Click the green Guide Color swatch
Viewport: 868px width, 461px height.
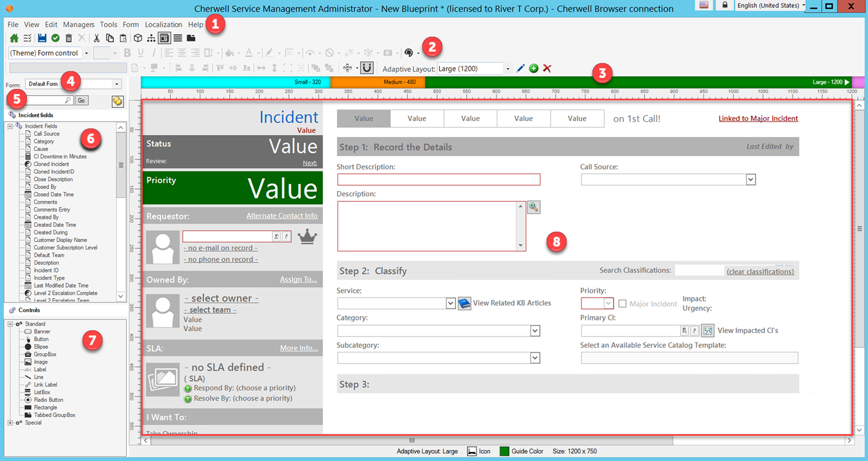coord(504,451)
